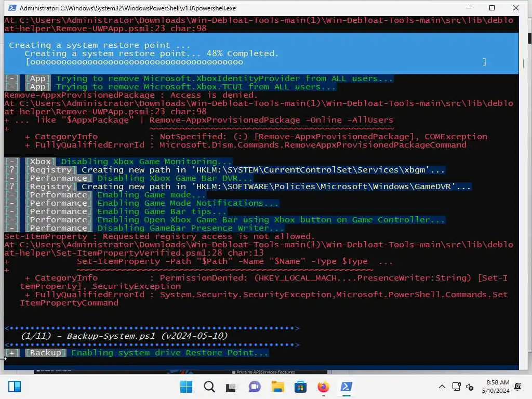Open the notification bell icon
Screen dimensions: 532x399
coord(518,387)
